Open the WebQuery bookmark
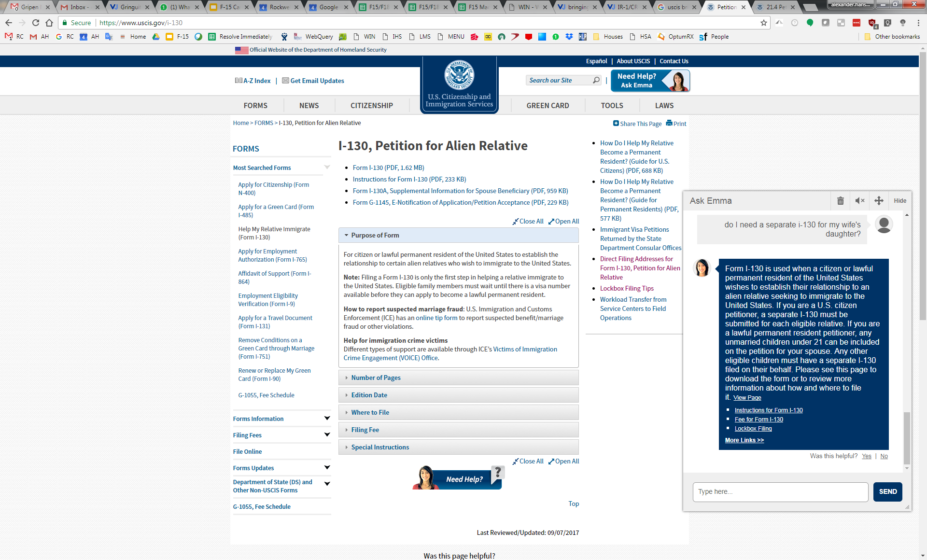927x560 pixels. click(313, 37)
